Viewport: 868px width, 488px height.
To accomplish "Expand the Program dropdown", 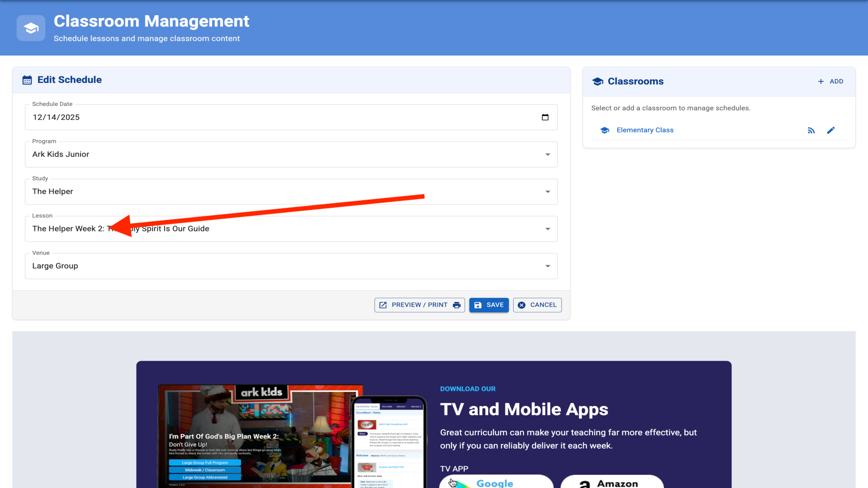I will click(x=547, y=155).
